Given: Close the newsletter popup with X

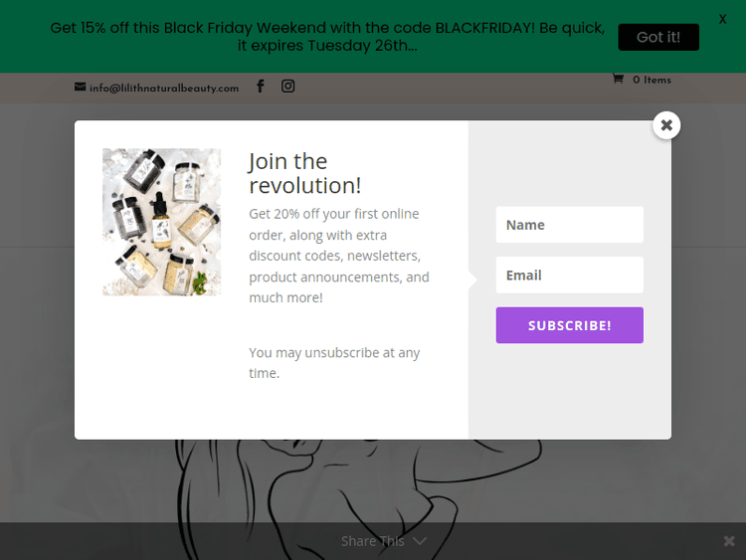Looking at the screenshot, I should 666,125.
